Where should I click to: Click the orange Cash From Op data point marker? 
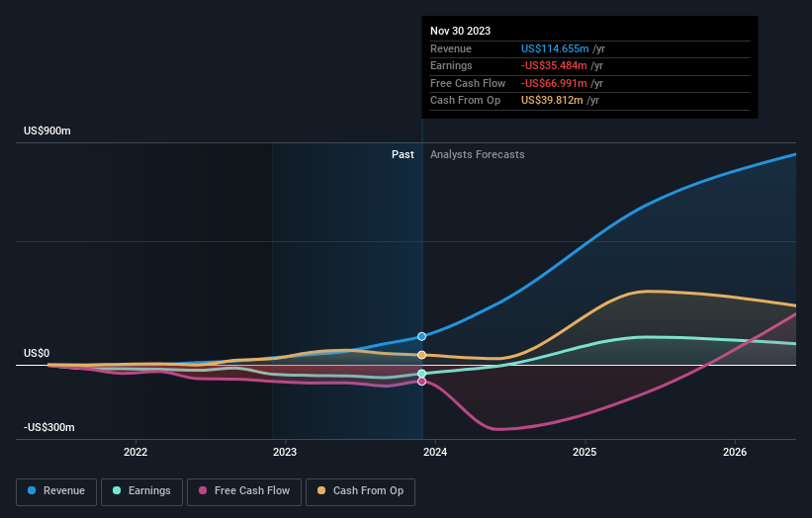pos(421,355)
